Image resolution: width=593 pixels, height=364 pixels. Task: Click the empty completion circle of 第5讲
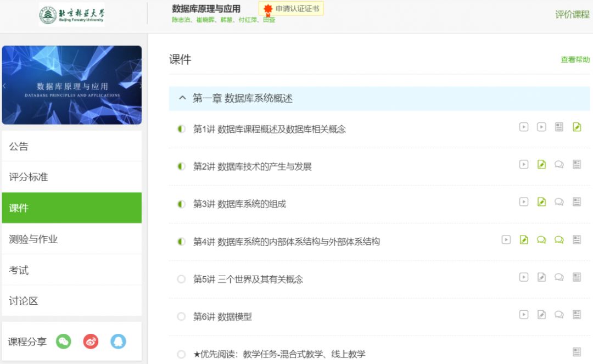coord(181,279)
